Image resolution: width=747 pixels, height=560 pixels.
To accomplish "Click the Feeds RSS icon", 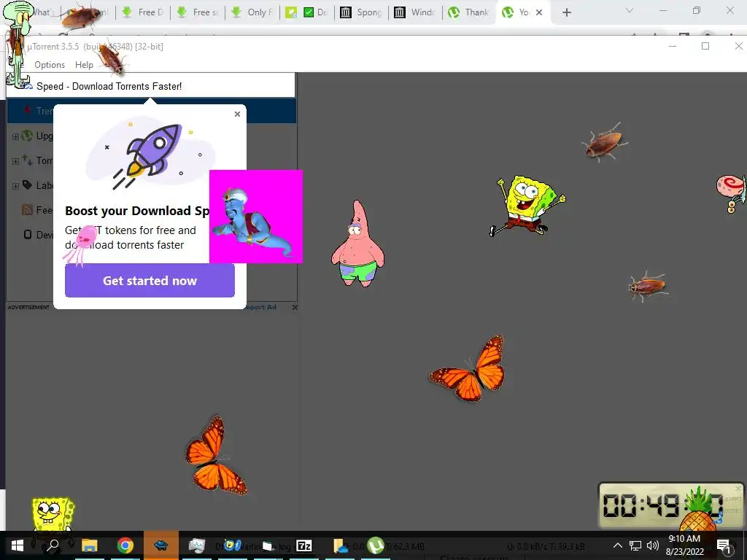I will click(x=27, y=209).
